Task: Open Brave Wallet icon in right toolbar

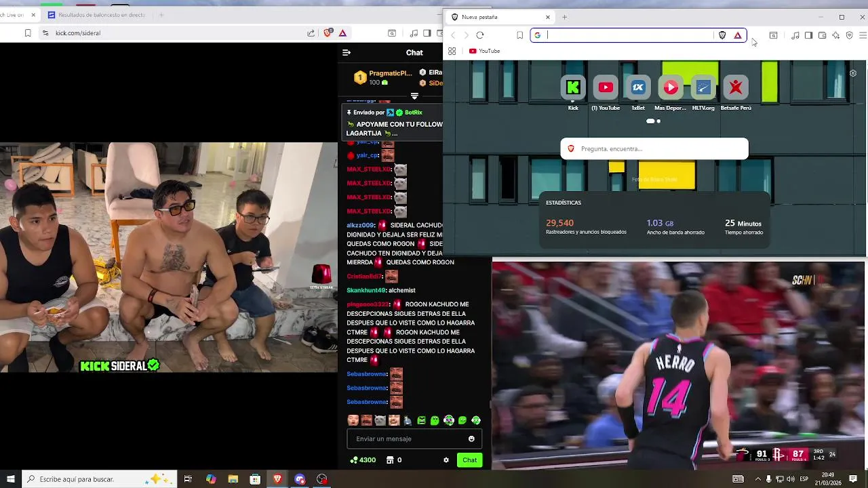Action: pos(822,35)
